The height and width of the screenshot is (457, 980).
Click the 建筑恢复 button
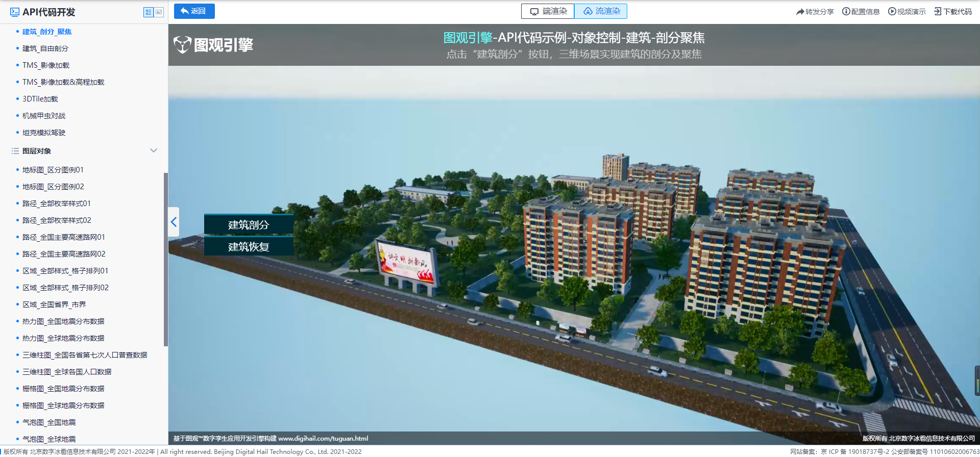(x=249, y=246)
